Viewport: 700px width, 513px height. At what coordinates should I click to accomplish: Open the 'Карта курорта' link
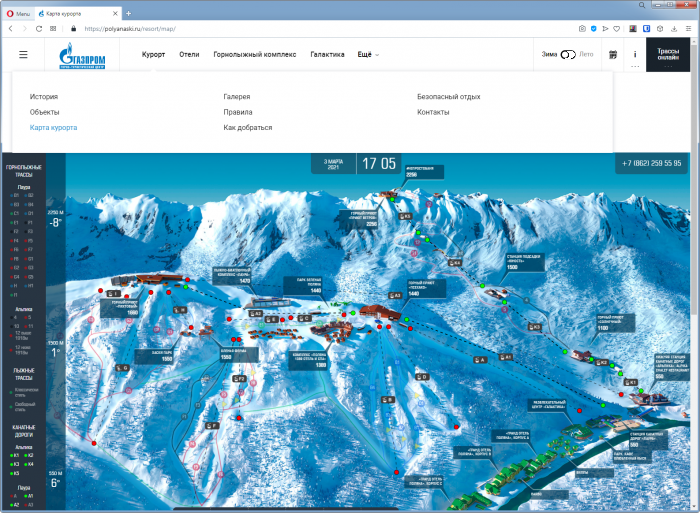(53, 127)
